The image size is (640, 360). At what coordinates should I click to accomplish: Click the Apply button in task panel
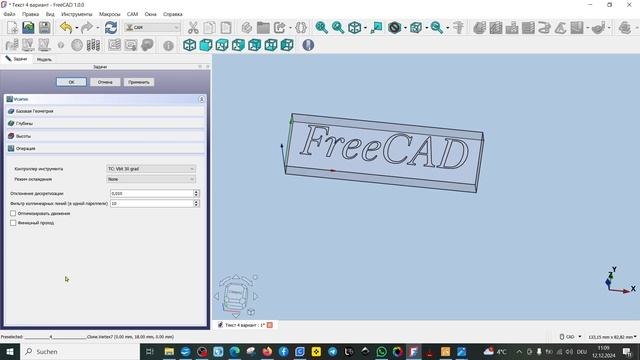click(x=139, y=82)
